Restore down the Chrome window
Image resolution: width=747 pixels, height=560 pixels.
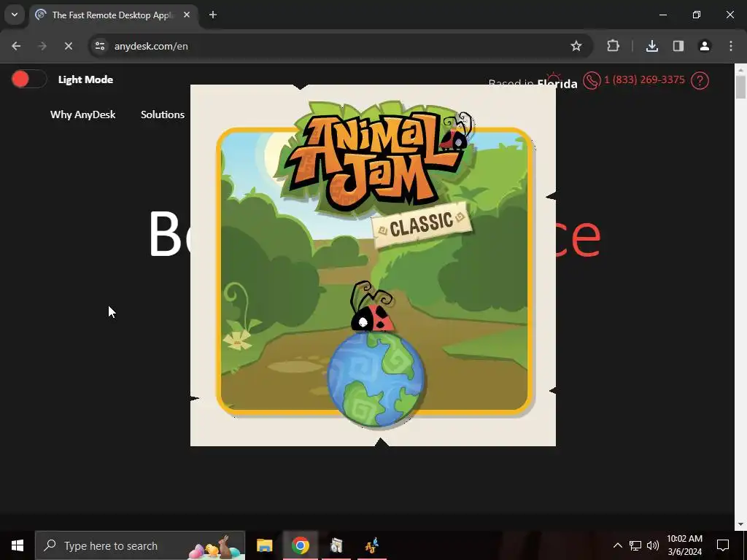click(x=697, y=15)
